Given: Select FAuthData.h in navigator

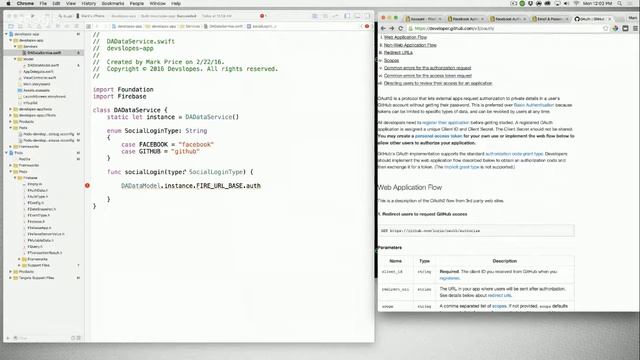Looking at the screenshot, I should coord(37,190).
